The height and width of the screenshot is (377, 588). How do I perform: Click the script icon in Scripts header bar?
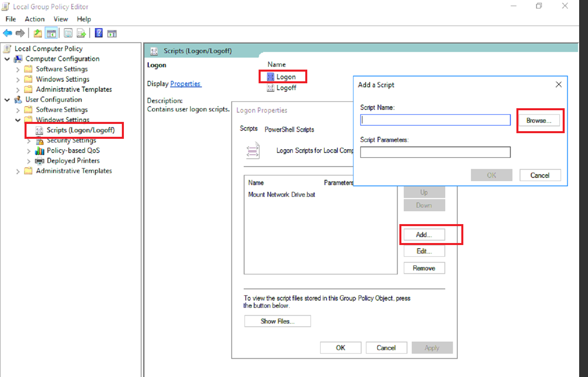pyautogui.click(x=154, y=51)
